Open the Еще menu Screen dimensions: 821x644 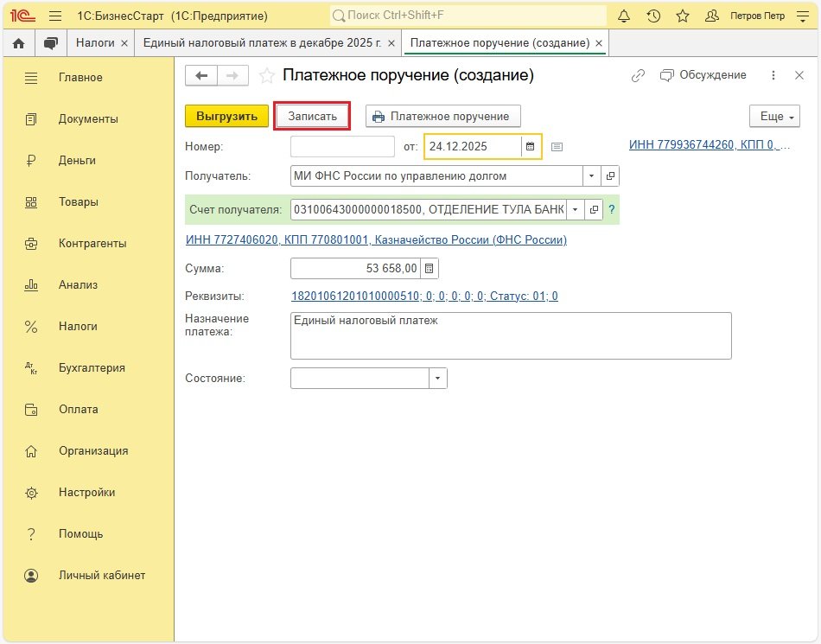tap(773, 116)
